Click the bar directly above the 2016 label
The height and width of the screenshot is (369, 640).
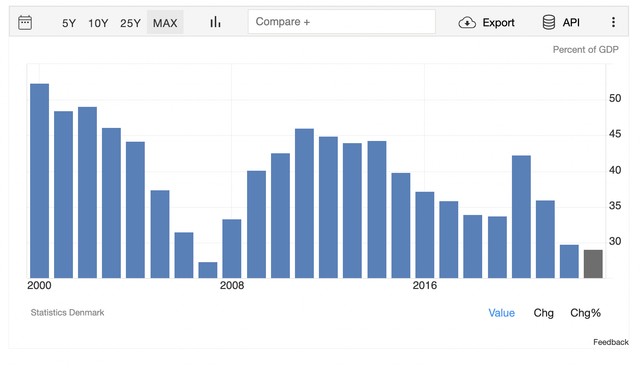[425, 235]
